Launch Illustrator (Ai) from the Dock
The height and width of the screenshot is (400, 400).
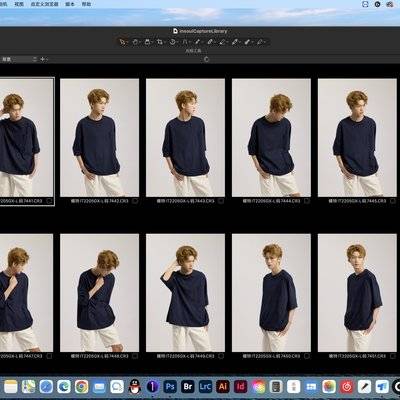[x=223, y=387]
